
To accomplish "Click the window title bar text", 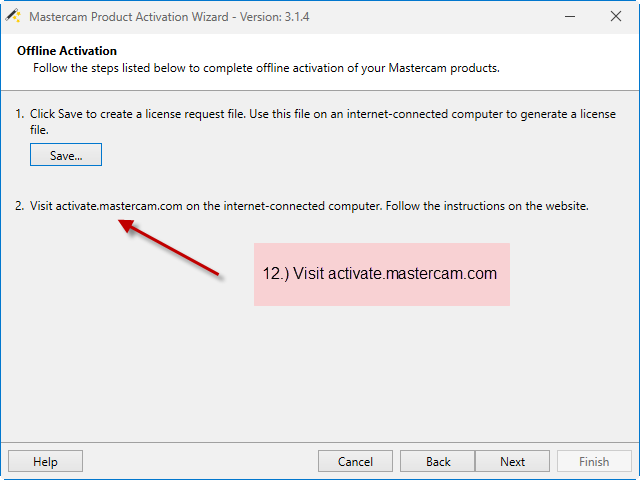I will pyautogui.click(x=169, y=17).
